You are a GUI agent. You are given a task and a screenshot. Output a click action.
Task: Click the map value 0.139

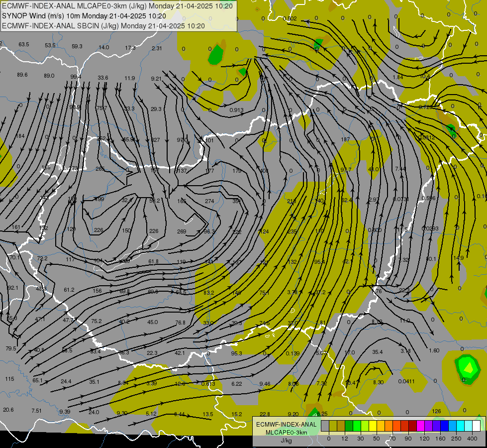coord(292,353)
